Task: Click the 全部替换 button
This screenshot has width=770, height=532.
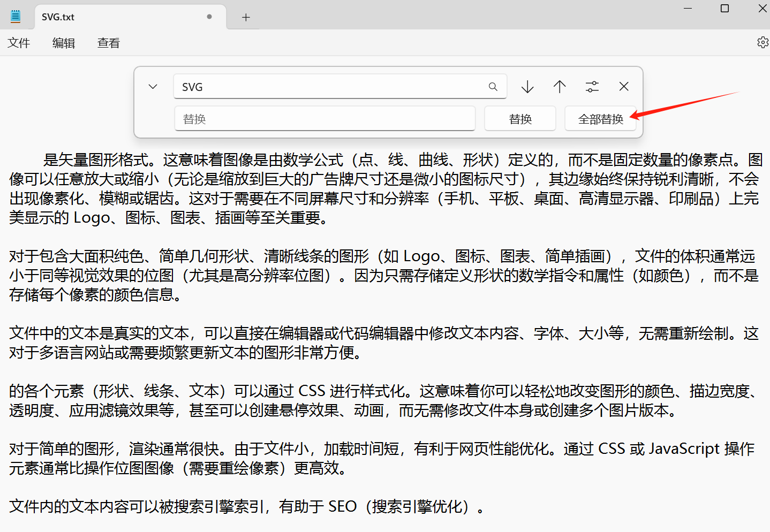Action: 600,118
